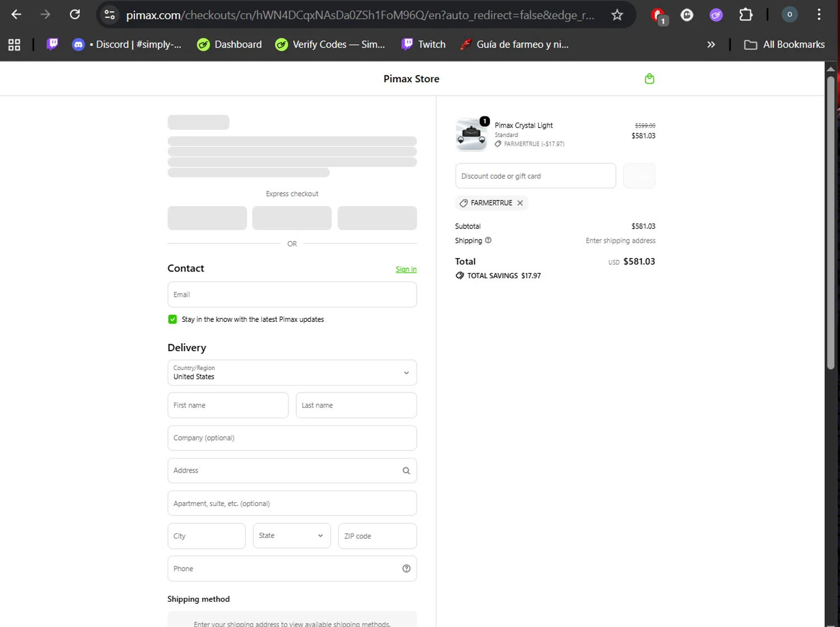This screenshot has width=840, height=627.
Task: Focus the Discount code or gift card field
Action: 536,176
